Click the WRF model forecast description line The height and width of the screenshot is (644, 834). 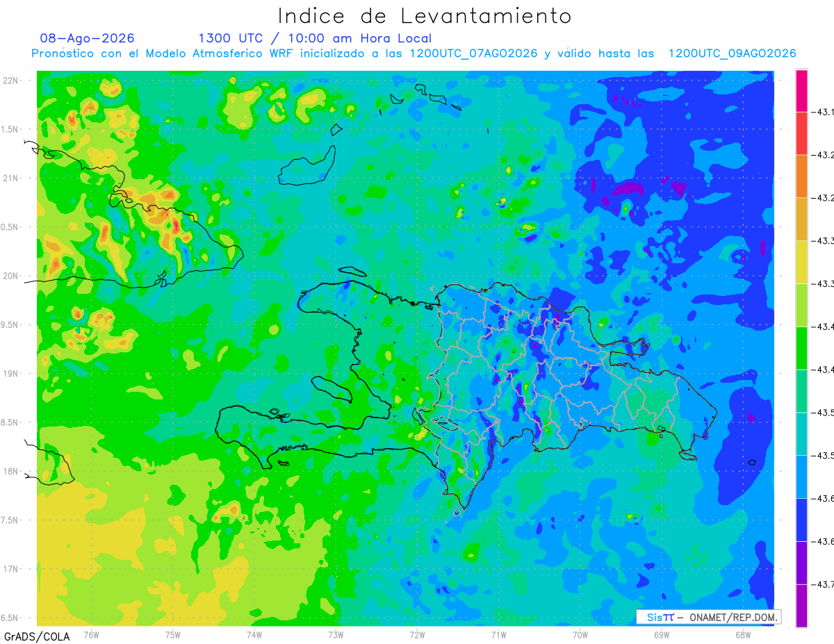click(414, 53)
